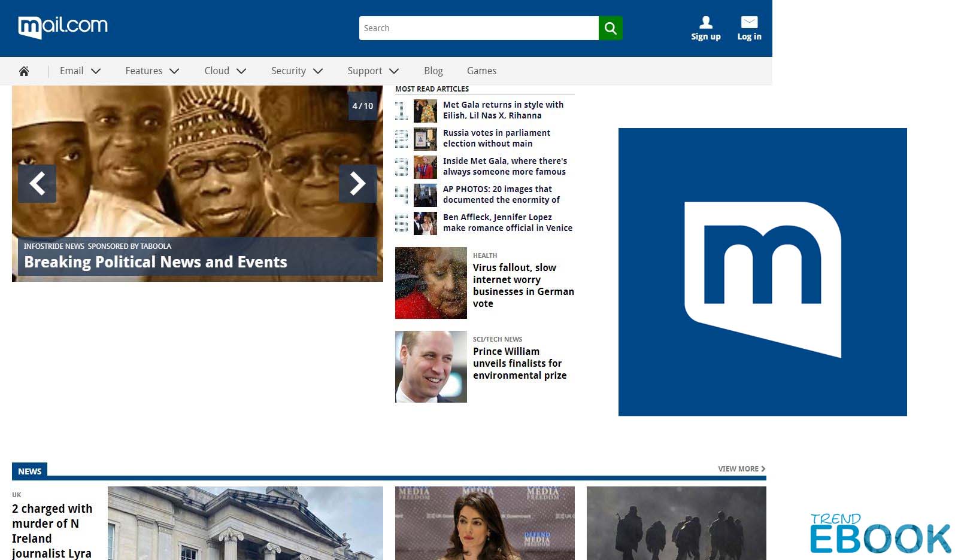The image size is (955, 560).
Task: Read Russia votes in parliament election article
Action: coord(496,138)
